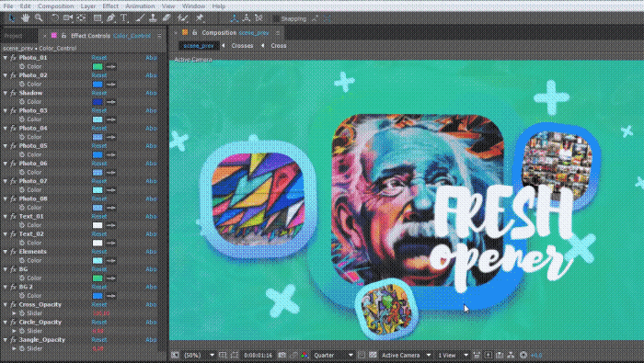Select the Pan Behind anchor point tool

(x=81, y=18)
